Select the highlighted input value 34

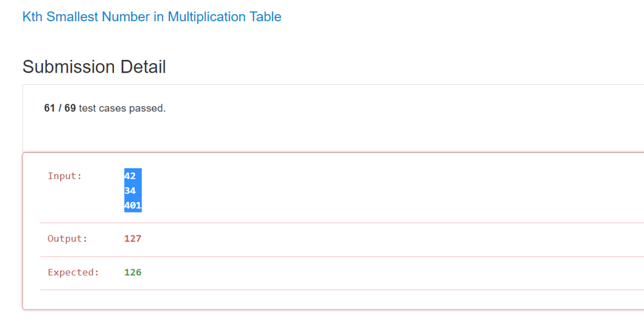click(130, 190)
